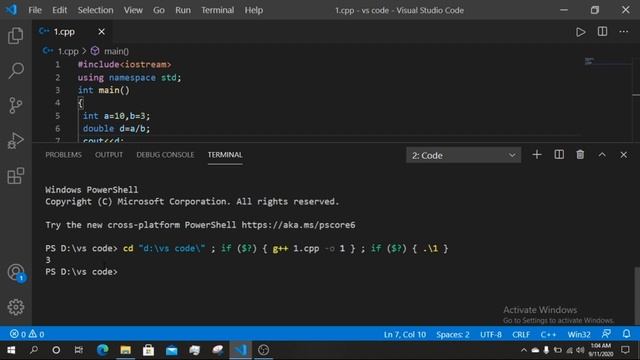Screen dimensions: 640x360
Task: Click the feedback icon in status bar
Action: tap(606, 334)
